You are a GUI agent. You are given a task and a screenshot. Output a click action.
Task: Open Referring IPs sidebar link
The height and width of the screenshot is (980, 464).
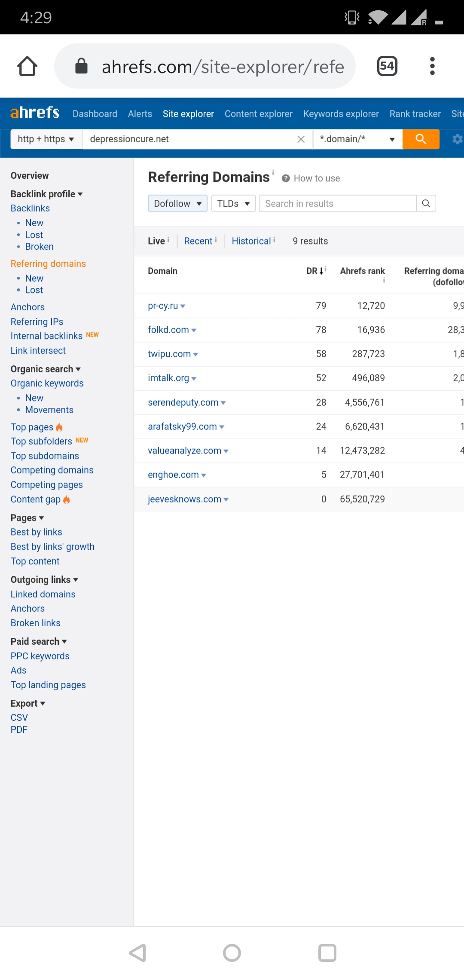tap(37, 322)
